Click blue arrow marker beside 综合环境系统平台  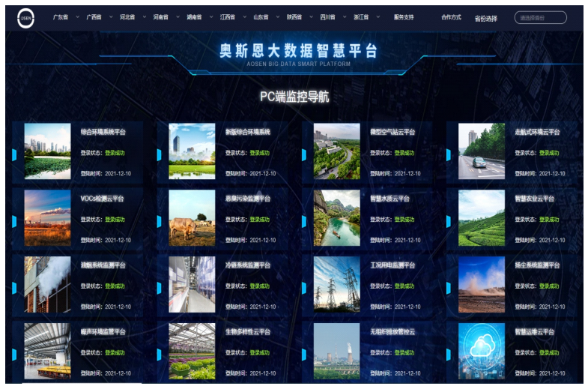pos(14,155)
